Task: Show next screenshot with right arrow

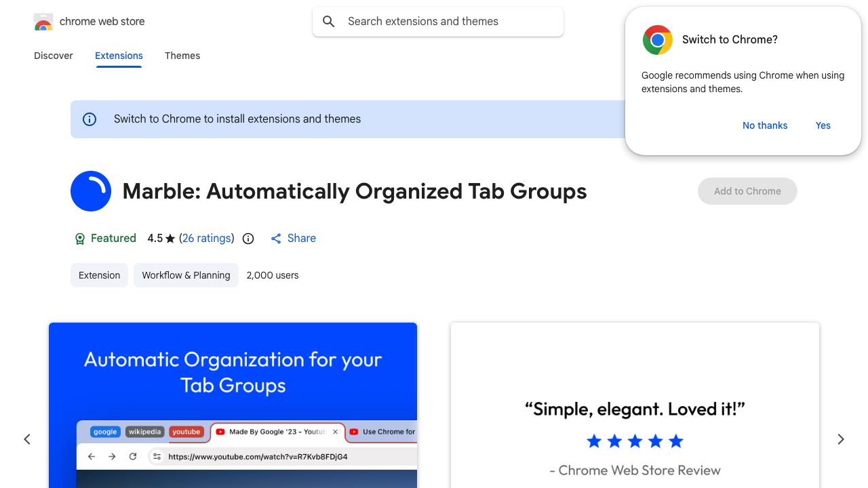Action: [x=841, y=439]
